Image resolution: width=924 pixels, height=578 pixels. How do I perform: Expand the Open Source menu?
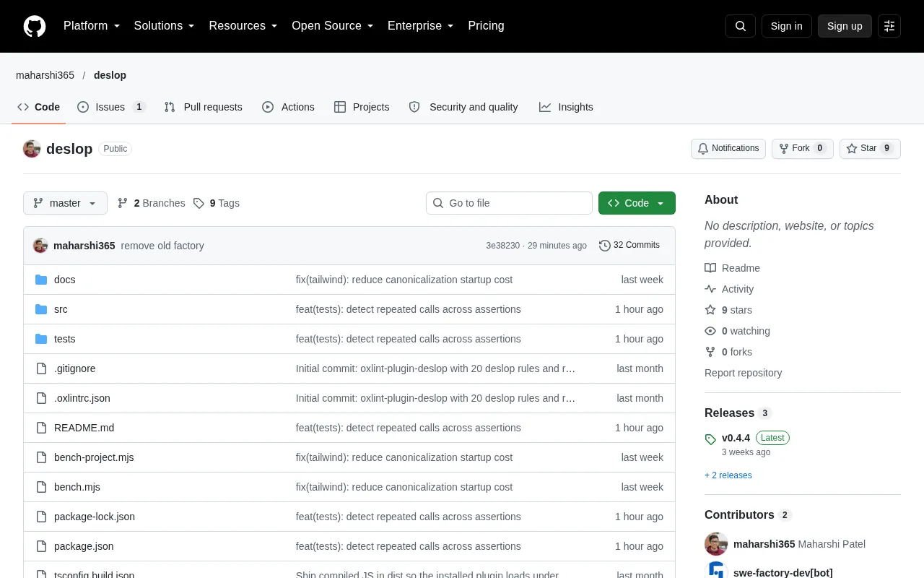pyautogui.click(x=333, y=26)
